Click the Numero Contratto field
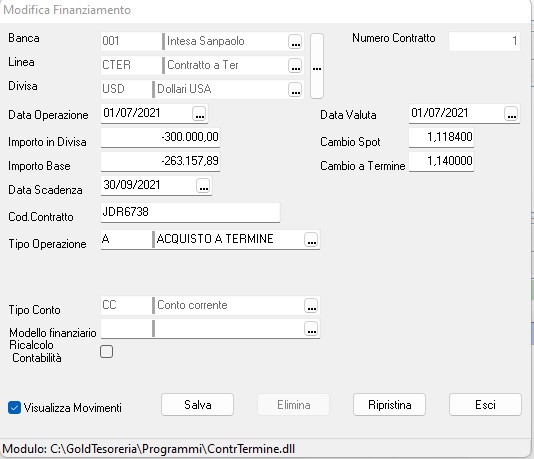This screenshot has height=459, width=534. [484, 41]
